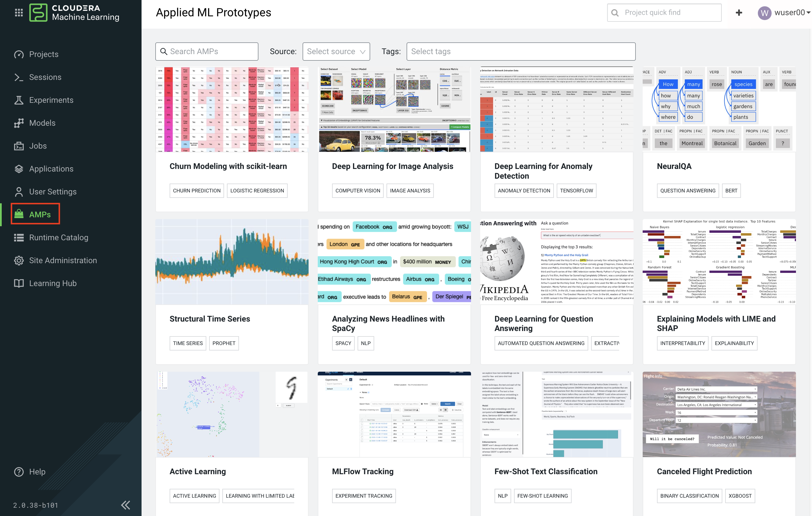Viewport: 812px width, 516px height.
Task: Click the Canceled Flight Prediction title
Action: pos(704,472)
